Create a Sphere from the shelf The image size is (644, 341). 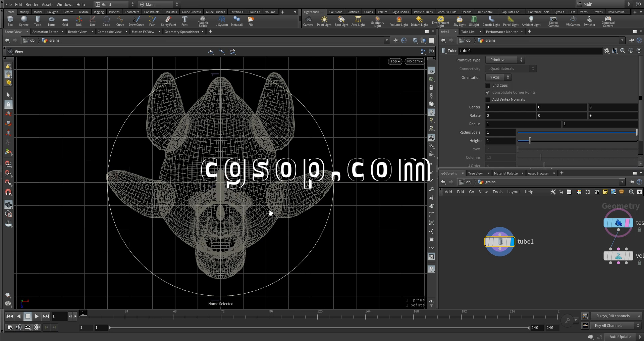tap(24, 21)
